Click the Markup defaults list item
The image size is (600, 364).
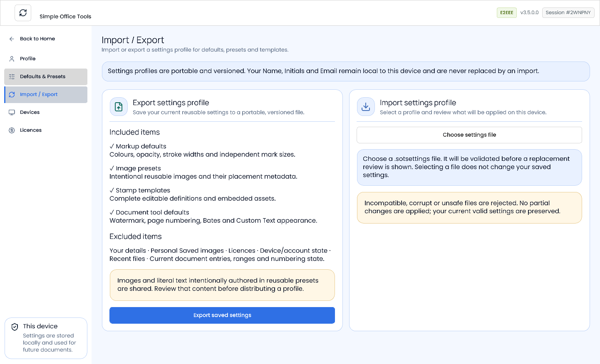[x=202, y=150]
